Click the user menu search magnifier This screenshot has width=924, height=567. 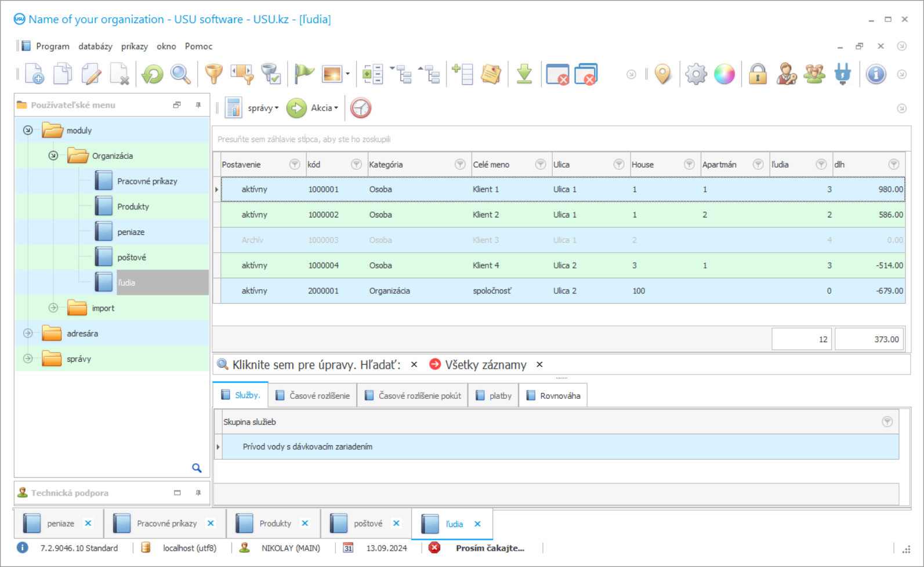coord(197,468)
